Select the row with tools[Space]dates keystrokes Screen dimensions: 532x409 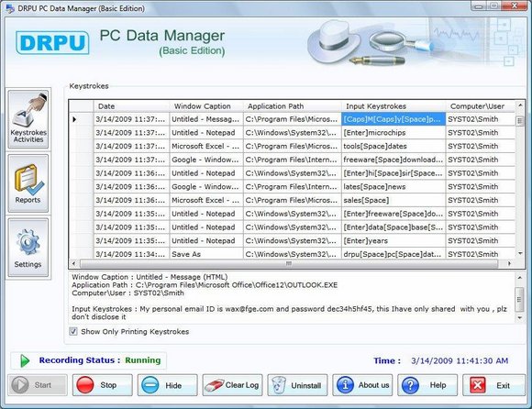tap(293, 146)
